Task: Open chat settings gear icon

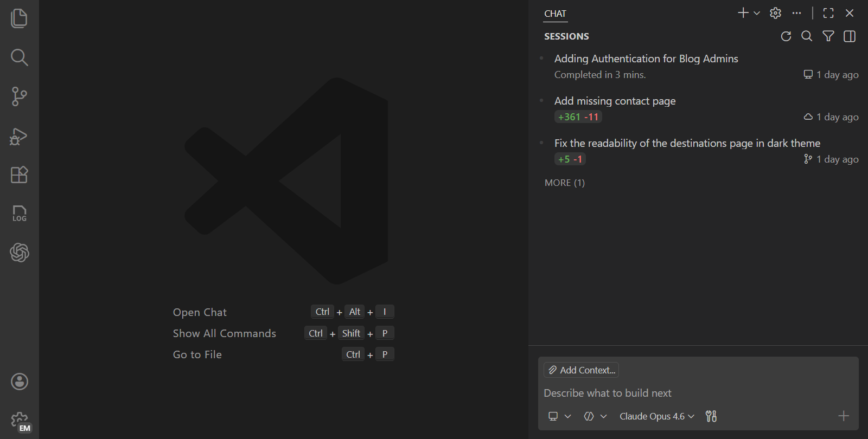Action: tap(776, 13)
